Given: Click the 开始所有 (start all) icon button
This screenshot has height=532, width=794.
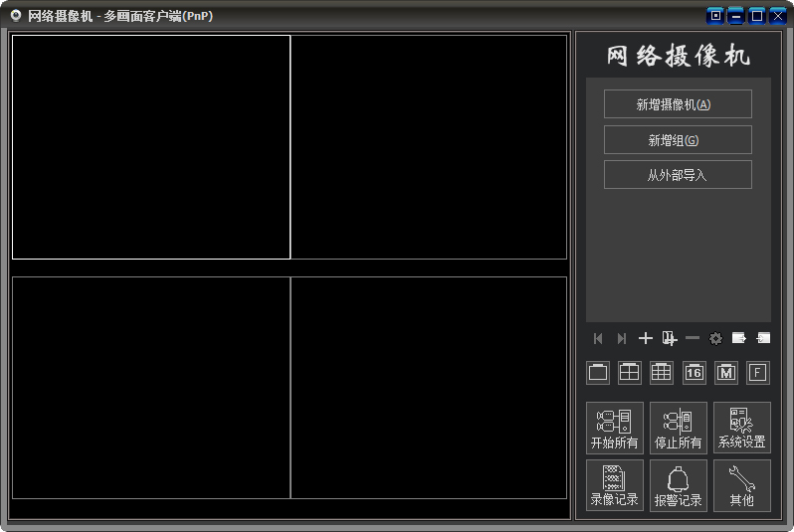Looking at the screenshot, I should (x=614, y=428).
